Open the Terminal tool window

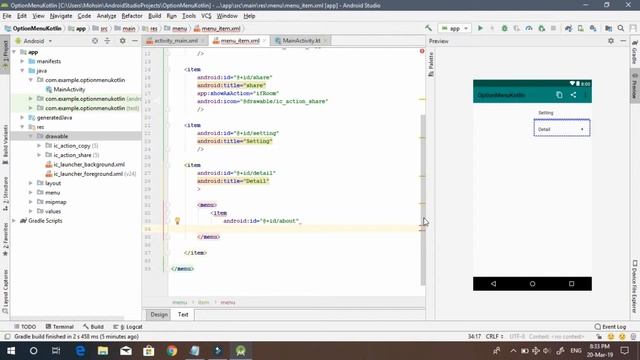pos(60,327)
